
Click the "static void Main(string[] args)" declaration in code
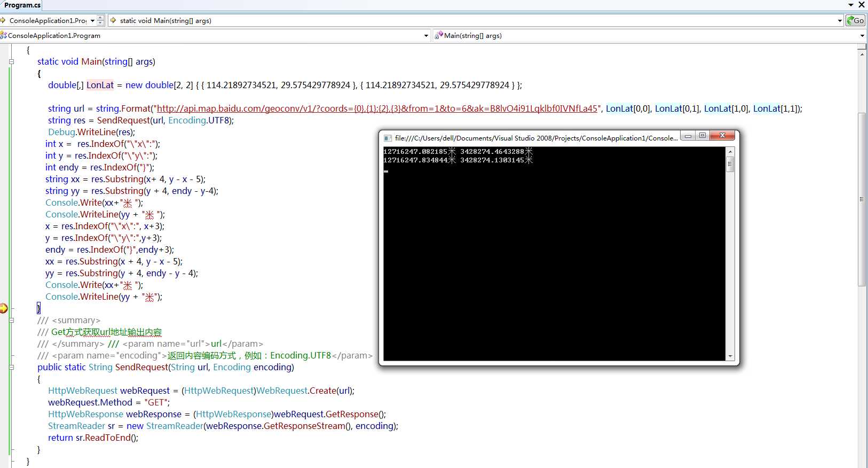pos(96,61)
